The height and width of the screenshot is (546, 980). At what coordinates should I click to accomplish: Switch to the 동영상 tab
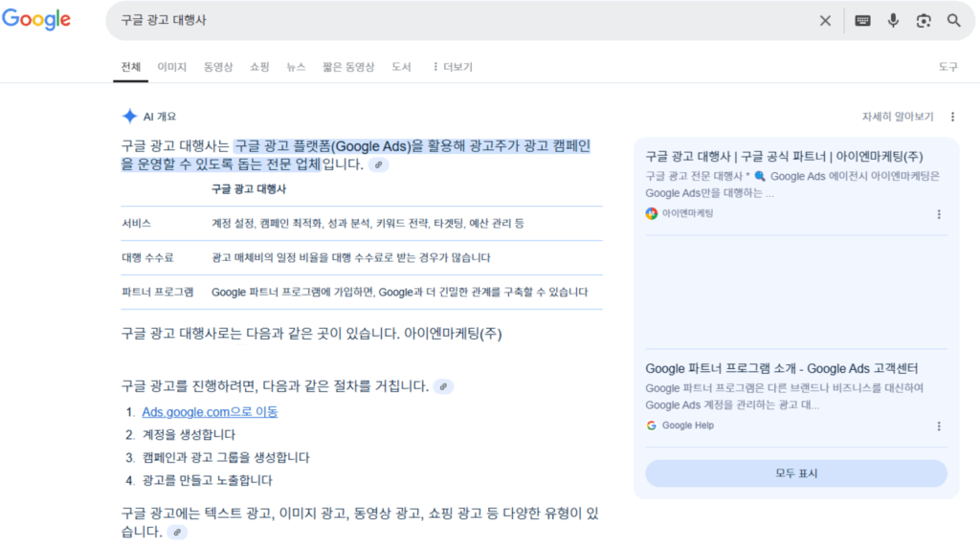click(x=218, y=67)
